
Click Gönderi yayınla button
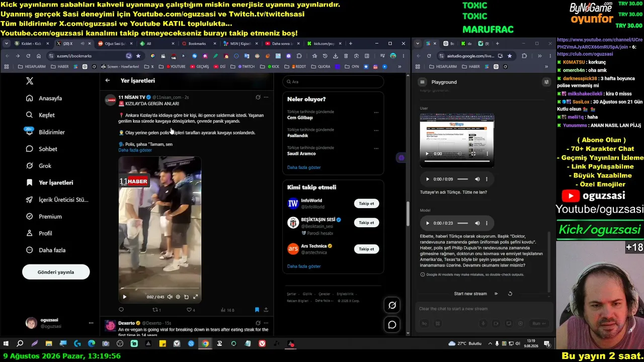tap(56, 272)
